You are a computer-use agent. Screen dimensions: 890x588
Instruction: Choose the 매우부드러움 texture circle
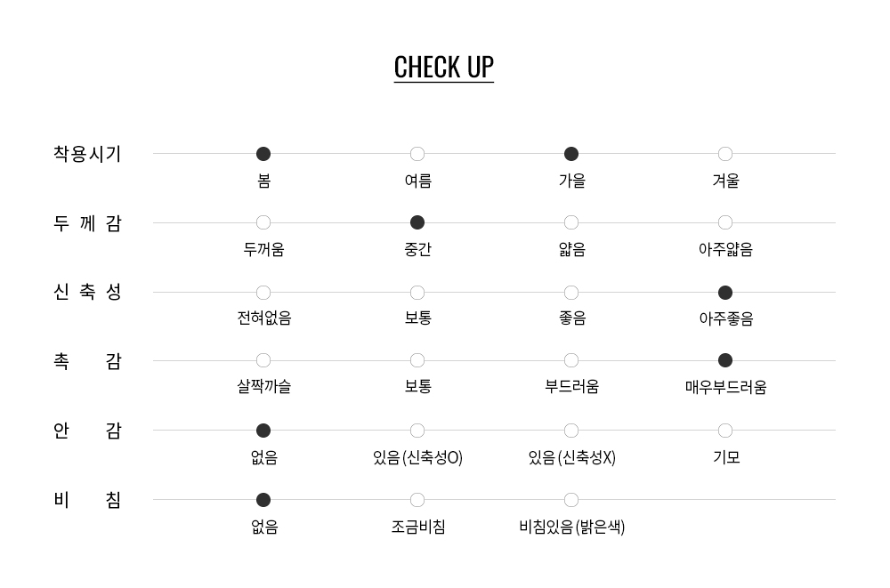click(725, 360)
